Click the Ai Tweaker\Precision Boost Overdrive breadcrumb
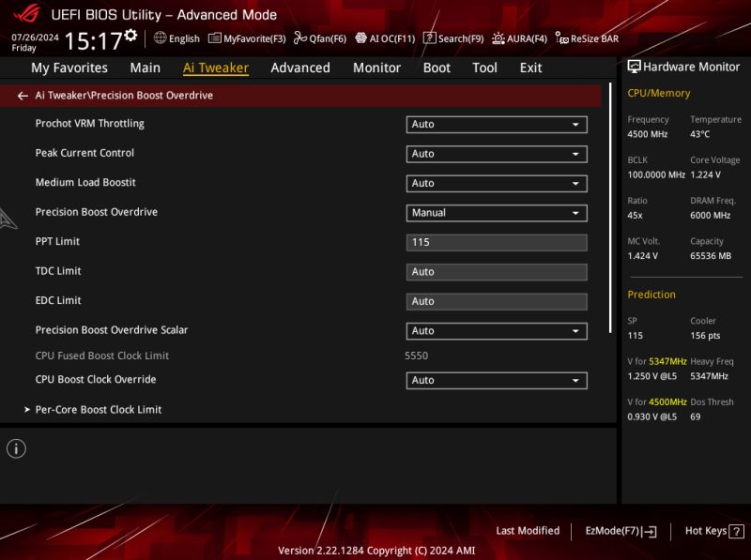751x560 pixels. point(124,96)
